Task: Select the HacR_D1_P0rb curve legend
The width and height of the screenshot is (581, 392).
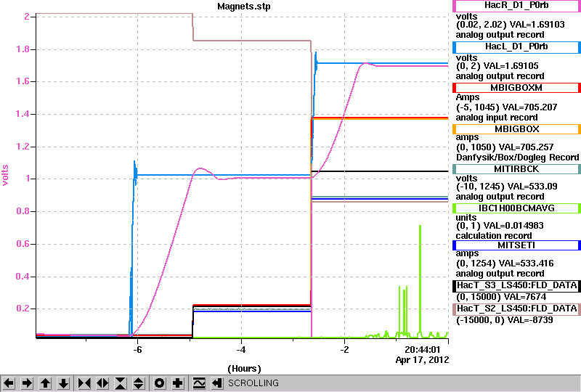Action: click(x=516, y=6)
